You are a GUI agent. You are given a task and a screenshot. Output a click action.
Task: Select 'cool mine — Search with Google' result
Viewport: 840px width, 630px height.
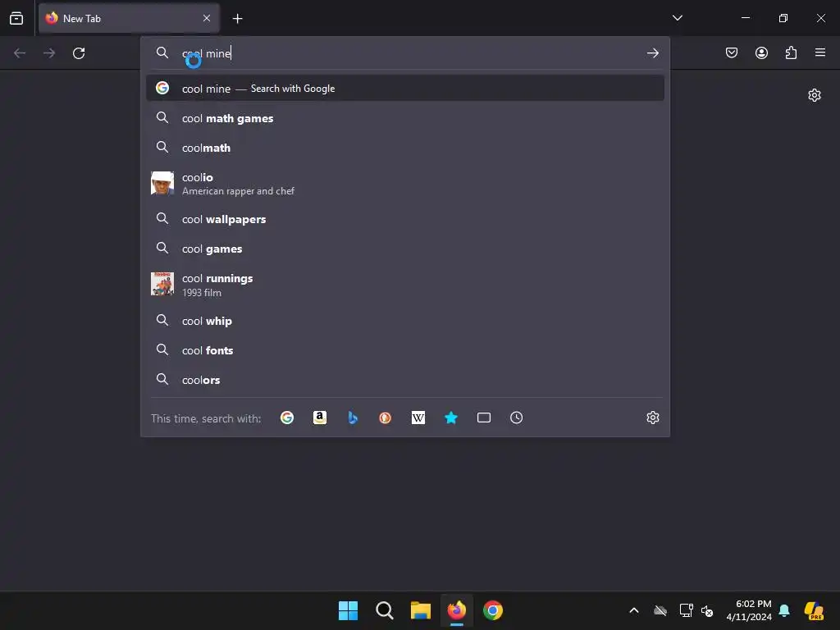point(405,89)
